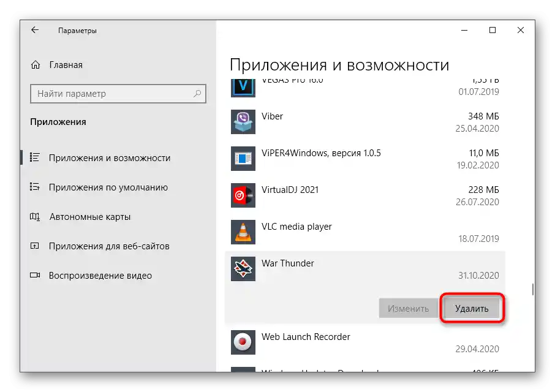This screenshot has width=555, height=392.
Task: Click the Удалить button for War Thunder
Action: (x=472, y=309)
